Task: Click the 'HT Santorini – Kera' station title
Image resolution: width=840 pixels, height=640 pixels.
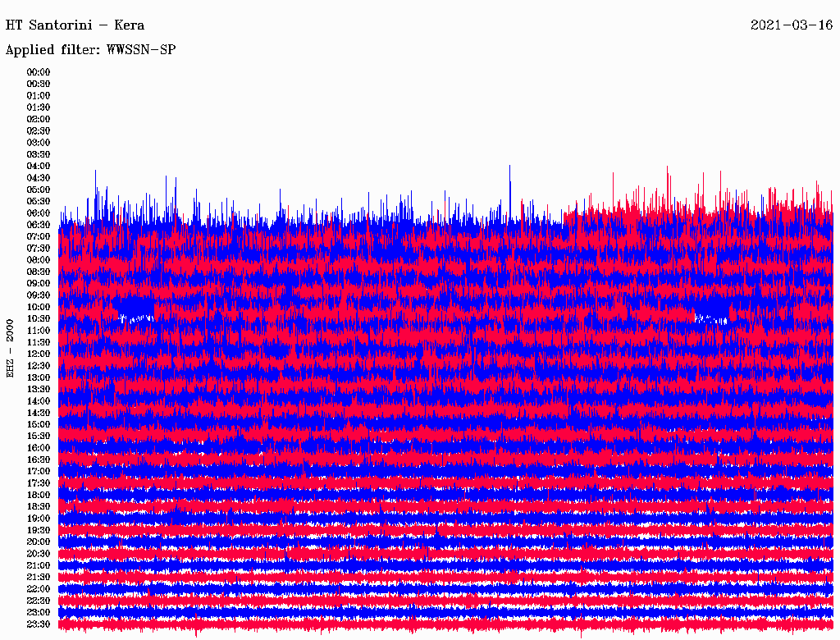Action: [75, 25]
